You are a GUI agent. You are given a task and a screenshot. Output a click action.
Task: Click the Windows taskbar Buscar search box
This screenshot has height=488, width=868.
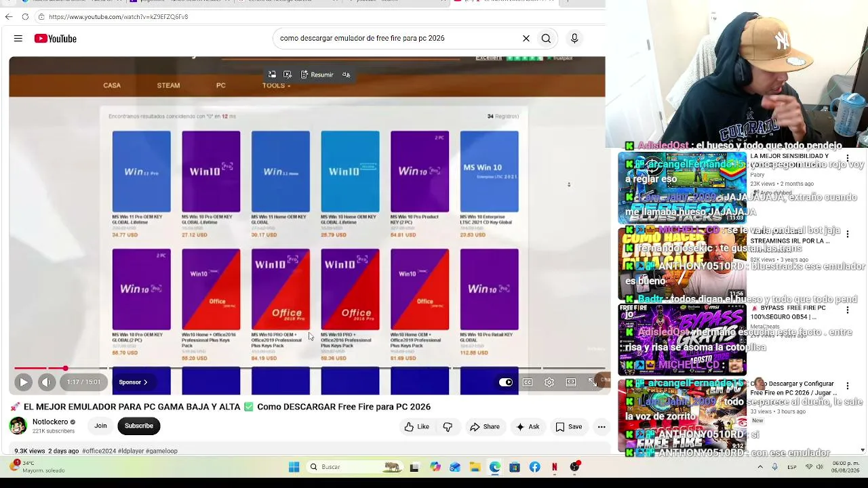355,467
